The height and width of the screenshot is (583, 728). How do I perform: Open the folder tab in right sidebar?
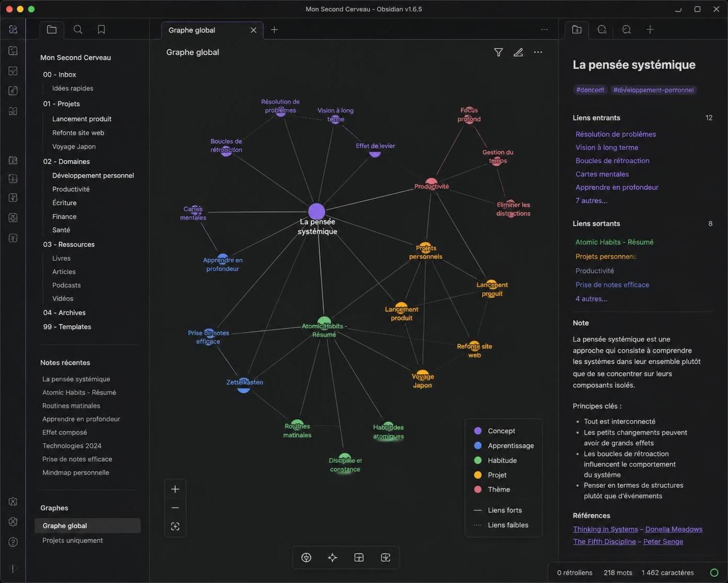[x=577, y=30]
